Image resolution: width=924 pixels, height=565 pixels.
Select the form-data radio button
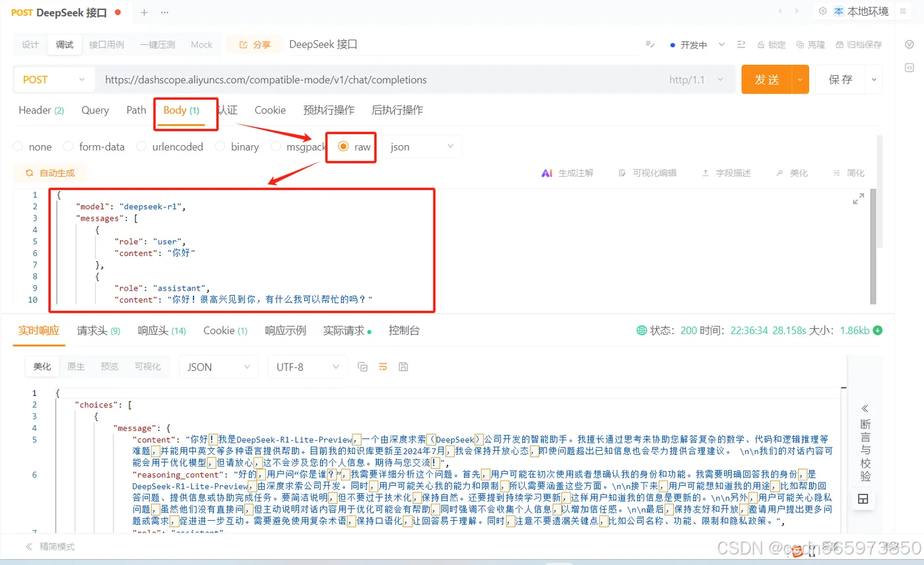68,147
